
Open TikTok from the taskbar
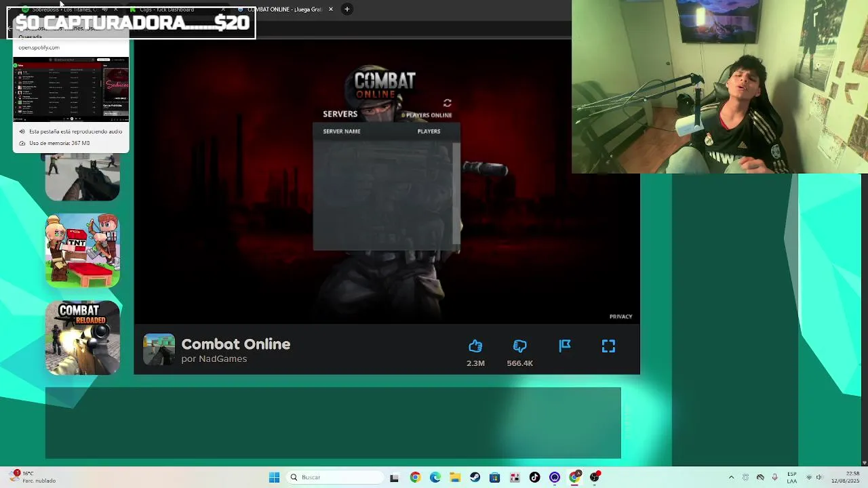pos(534,477)
